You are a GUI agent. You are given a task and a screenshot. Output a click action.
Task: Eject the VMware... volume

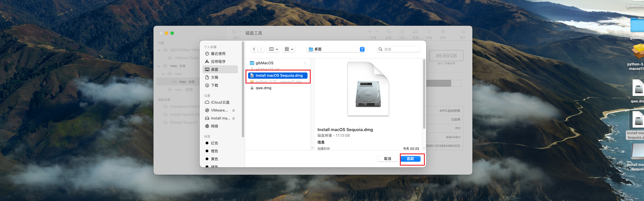click(234, 110)
